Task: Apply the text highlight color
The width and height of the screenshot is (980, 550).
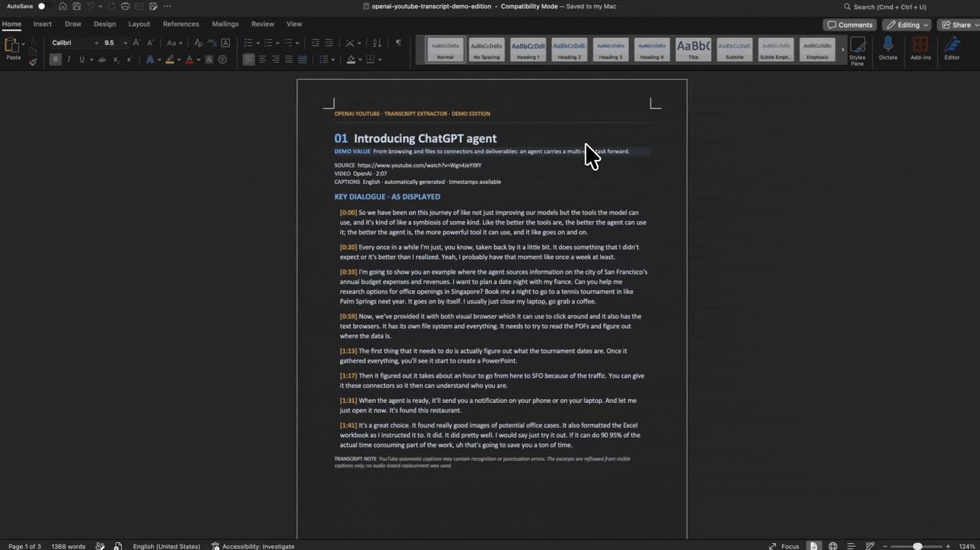Action: 169,59
